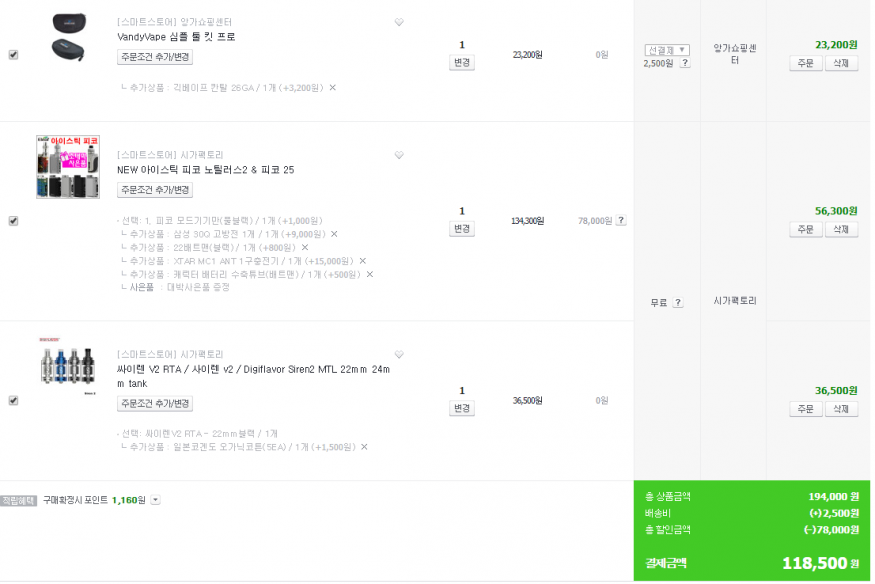The height and width of the screenshot is (584, 875).
Task: Uncheck the VandyVape 심플 툴 킷 item
Action: click(13, 55)
